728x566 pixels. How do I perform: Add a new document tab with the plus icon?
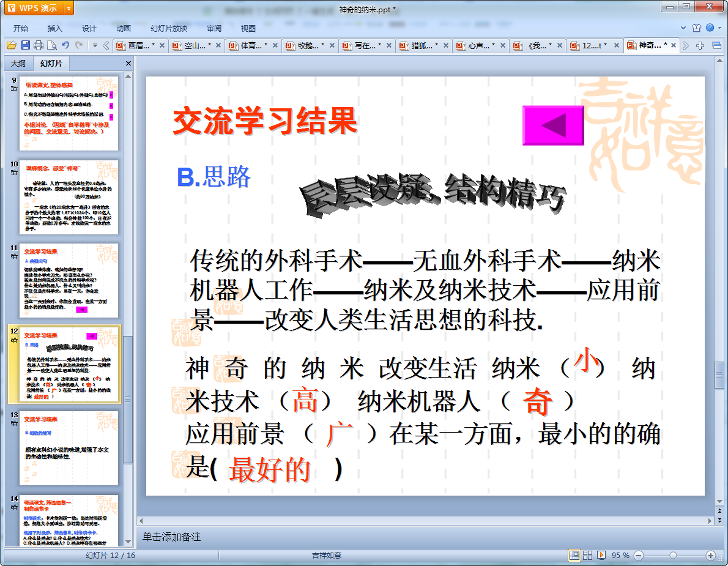coord(700,45)
